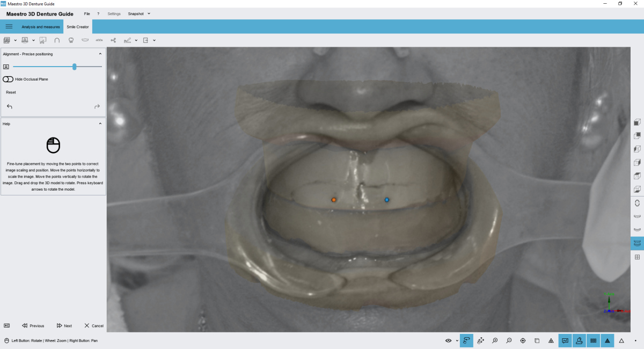Select the cut image toolbar icon
Image resolution: width=644 pixels, height=349 pixels.
pyautogui.click(x=43, y=40)
